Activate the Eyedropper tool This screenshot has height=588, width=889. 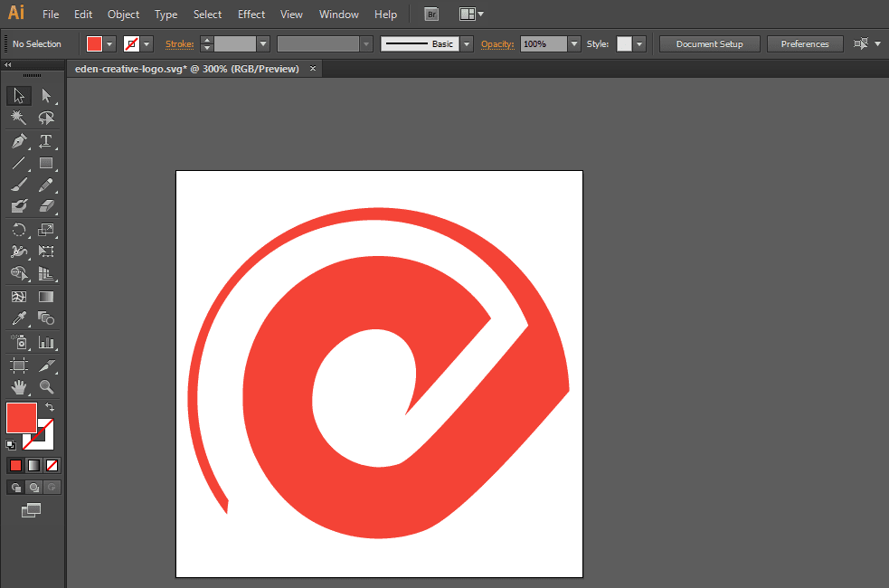point(19,318)
